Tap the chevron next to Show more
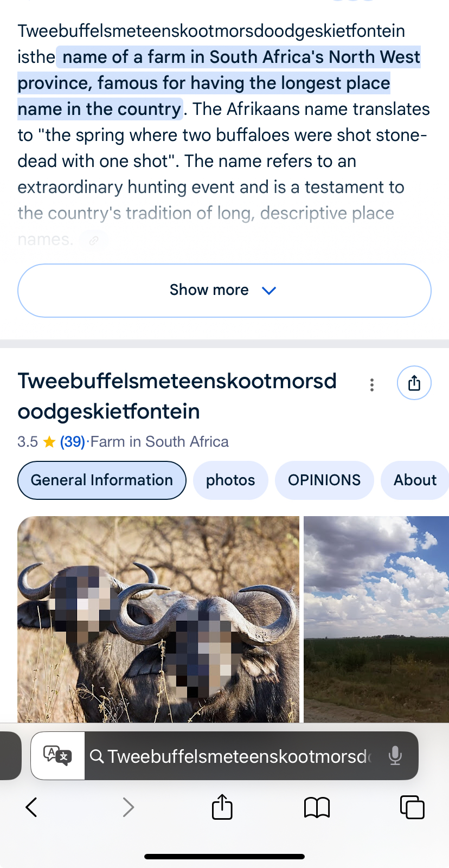The image size is (449, 868). point(269,291)
